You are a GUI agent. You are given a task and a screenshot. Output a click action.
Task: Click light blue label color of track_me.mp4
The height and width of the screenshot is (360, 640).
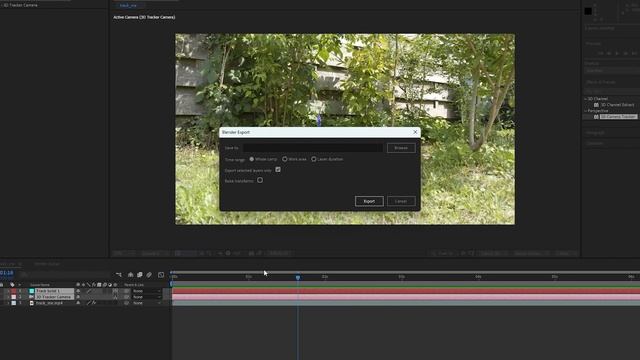pos(13,303)
